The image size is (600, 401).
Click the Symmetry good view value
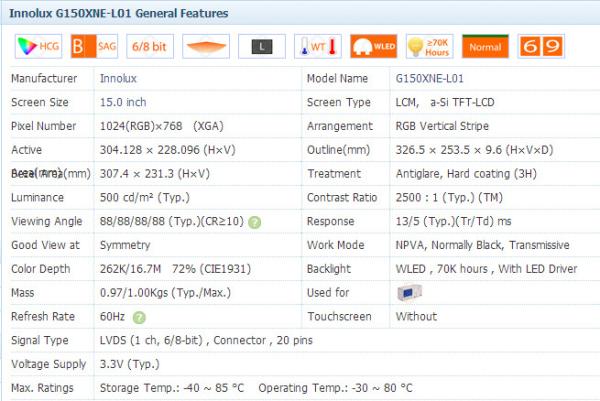[125, 245]
